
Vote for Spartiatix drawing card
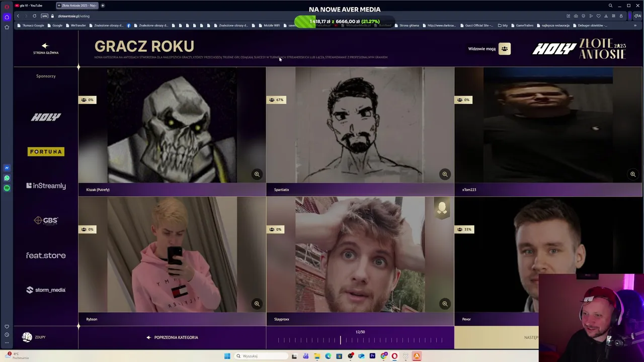(360, 131)
